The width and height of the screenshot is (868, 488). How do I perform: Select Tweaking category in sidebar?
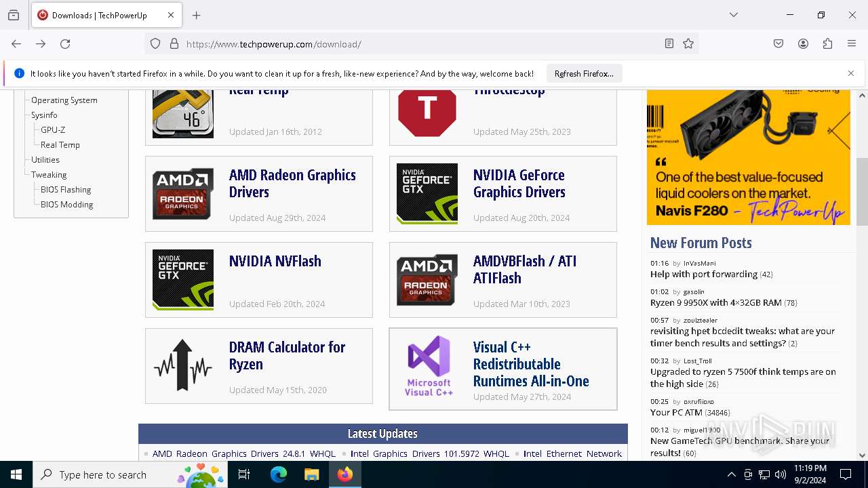(x=49, y=175)
